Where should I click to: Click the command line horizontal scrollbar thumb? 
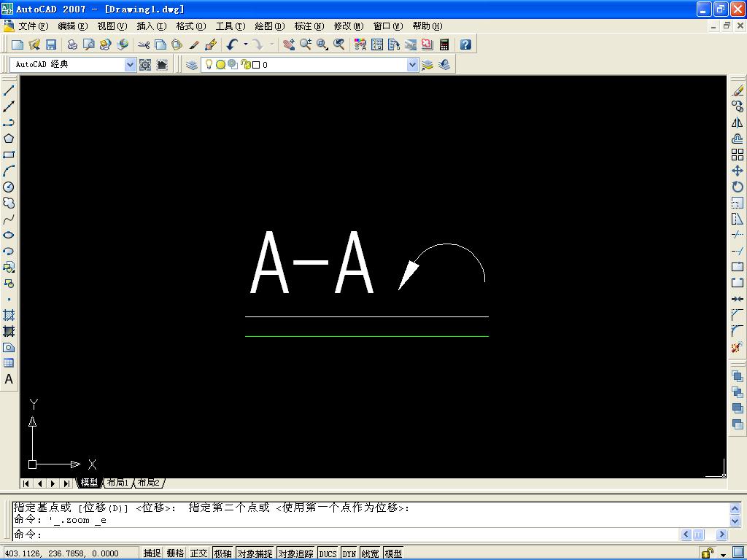click(x=698, y=534)
